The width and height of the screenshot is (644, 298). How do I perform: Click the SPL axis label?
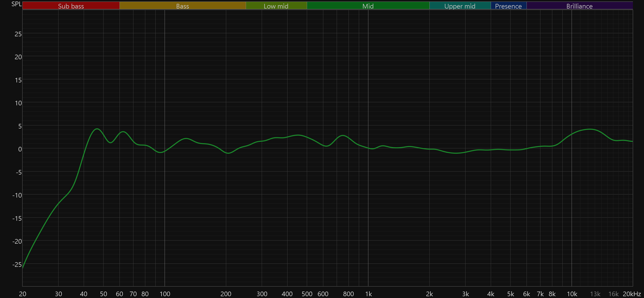16,4
